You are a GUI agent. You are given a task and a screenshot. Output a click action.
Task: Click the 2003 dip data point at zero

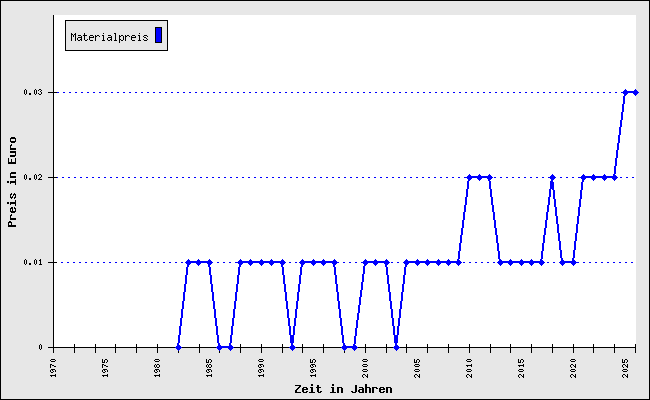tap(396, 347)
